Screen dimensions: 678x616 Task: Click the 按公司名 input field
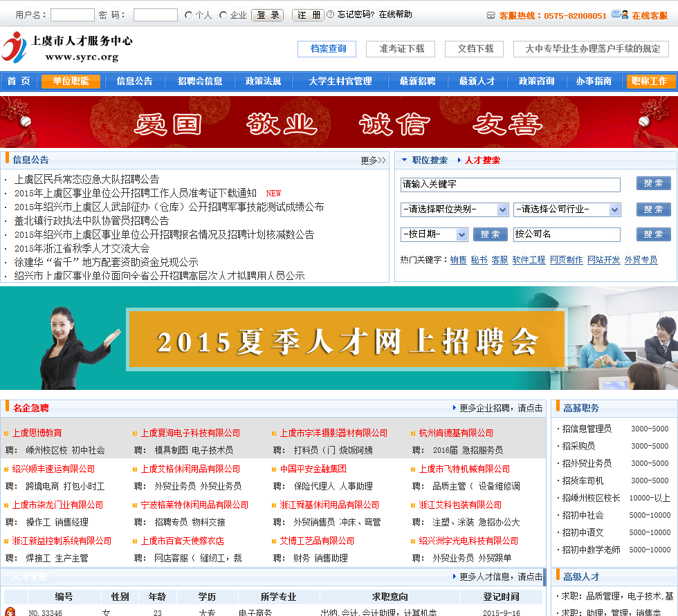tap(567, 234)
